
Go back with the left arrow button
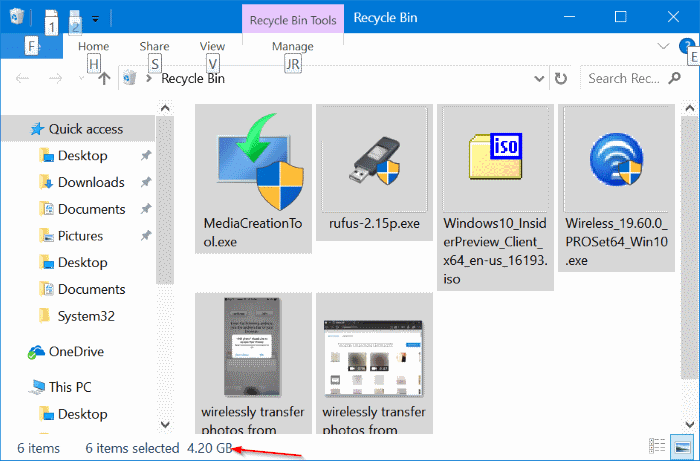(x=22, y=79)
